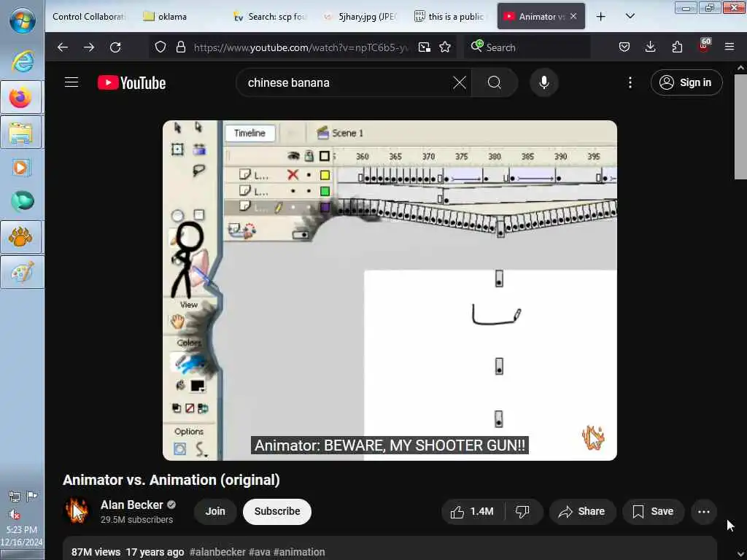Click the page vertical scrollbar thumb
Image resolution: width=747 pixels, height=560 pixels.
[x=740, y=127]
